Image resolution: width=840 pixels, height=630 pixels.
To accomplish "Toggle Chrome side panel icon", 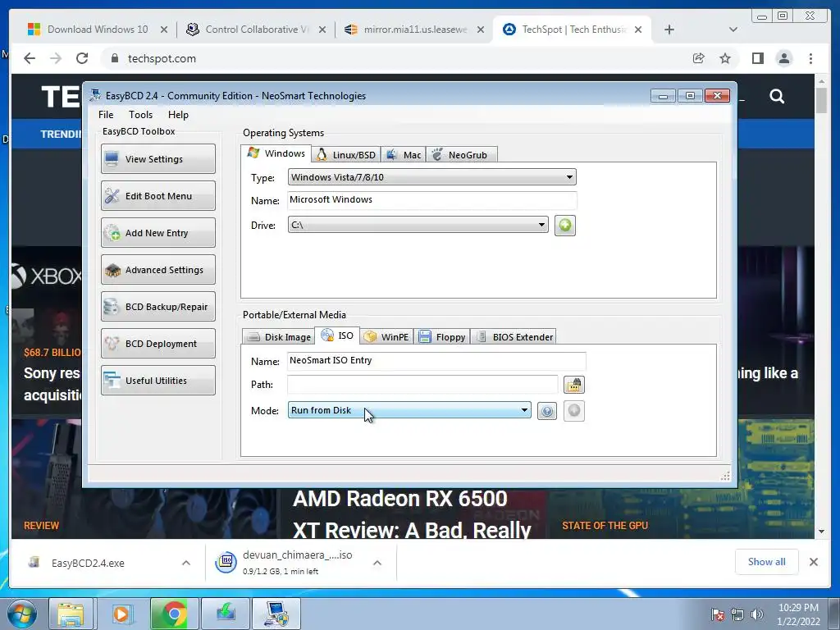I will (x=757, y=58).
